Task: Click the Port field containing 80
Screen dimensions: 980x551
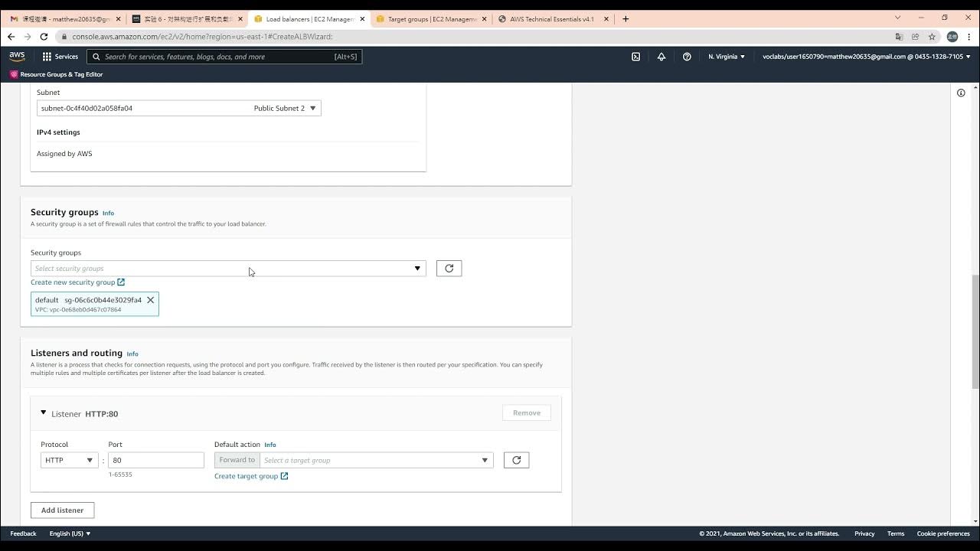Action: 156,460
